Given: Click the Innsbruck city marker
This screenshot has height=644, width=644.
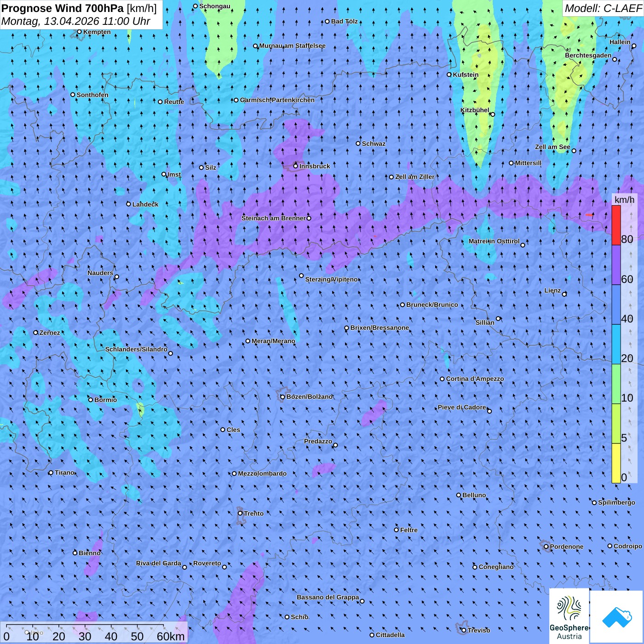Looking at the screenshot, I should (296, 166).
